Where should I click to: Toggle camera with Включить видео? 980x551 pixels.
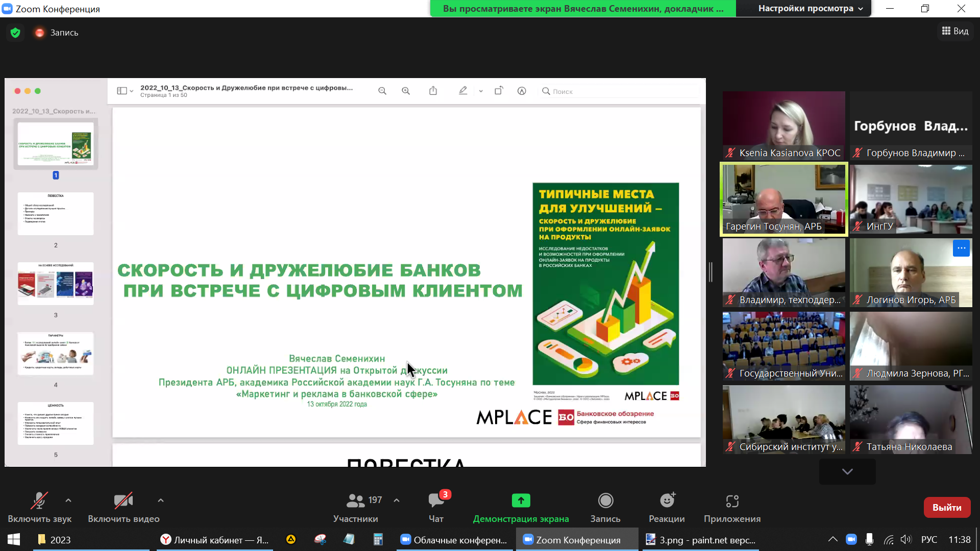point(124,508)
